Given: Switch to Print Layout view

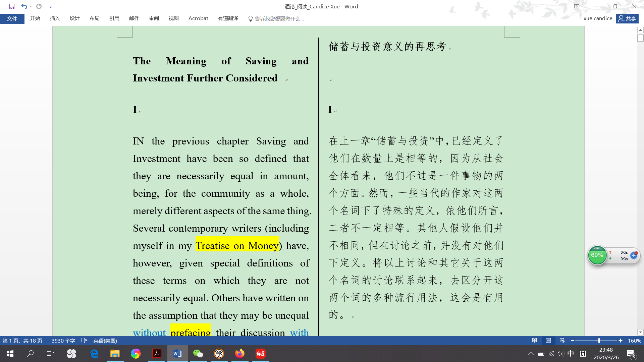Looking at the screenshot, I should click(548, 341).
